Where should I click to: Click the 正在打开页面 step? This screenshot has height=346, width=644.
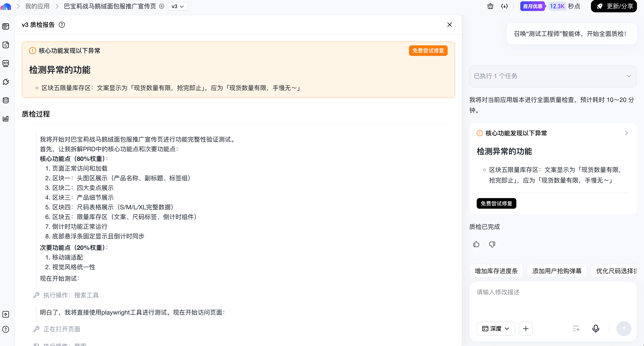[62, 329]
